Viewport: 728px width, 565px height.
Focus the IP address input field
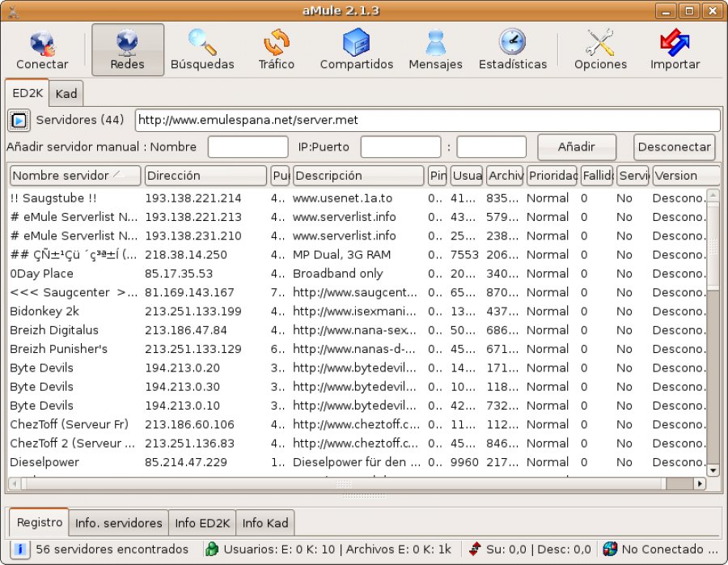point(400,147)
